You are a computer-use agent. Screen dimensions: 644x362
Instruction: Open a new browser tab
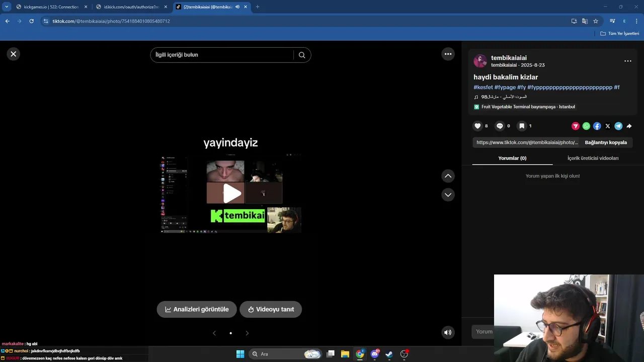pyautogui.click(x=258, y=7)
